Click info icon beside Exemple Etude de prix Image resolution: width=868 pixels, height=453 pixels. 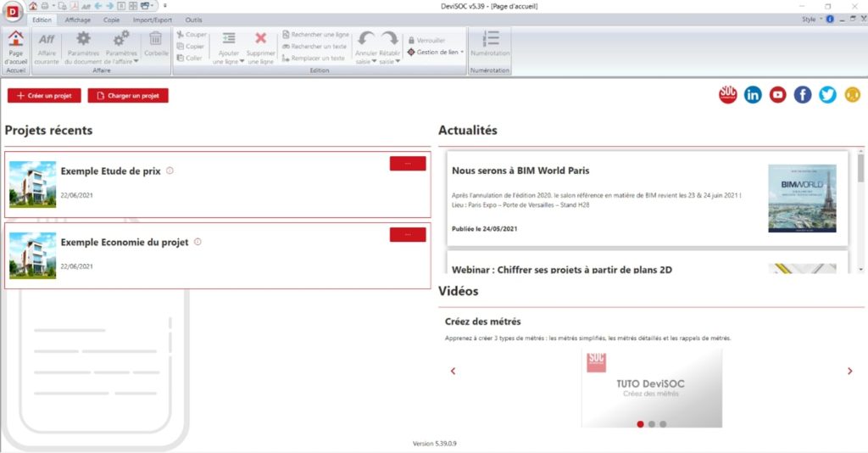point(170,171)
